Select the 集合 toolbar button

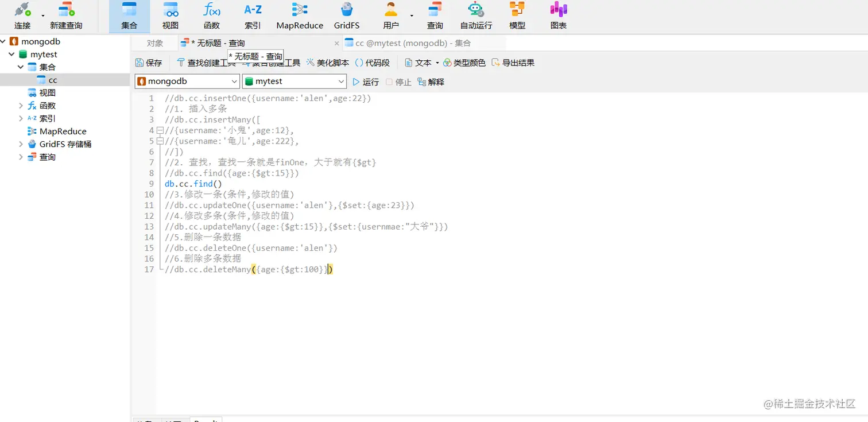point(129,16)
